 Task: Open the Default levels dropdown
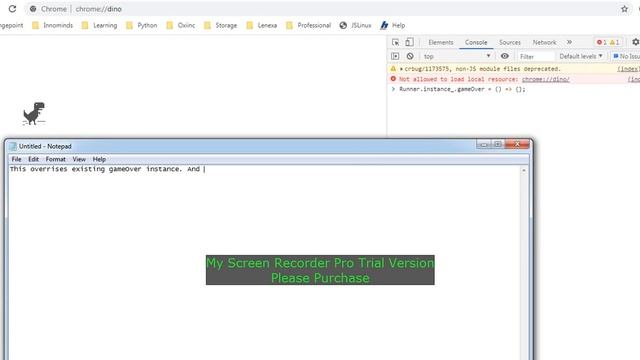(x=581, y=56)
